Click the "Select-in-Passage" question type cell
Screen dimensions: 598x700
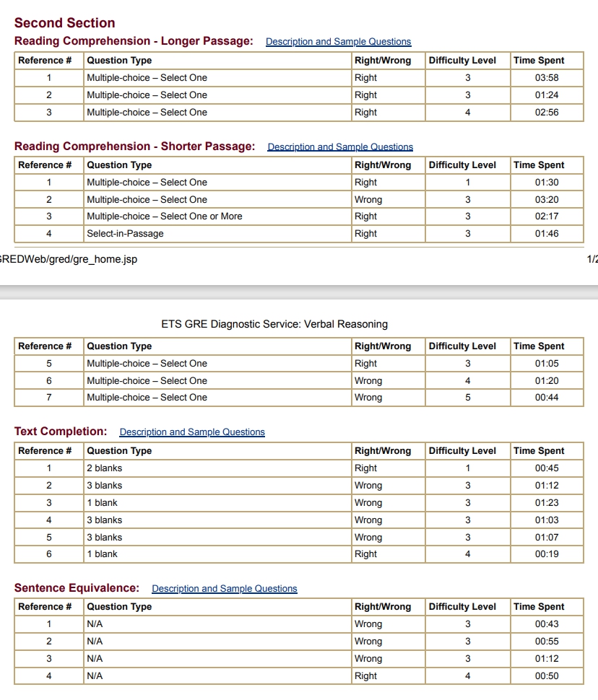(x=217, y=234)
